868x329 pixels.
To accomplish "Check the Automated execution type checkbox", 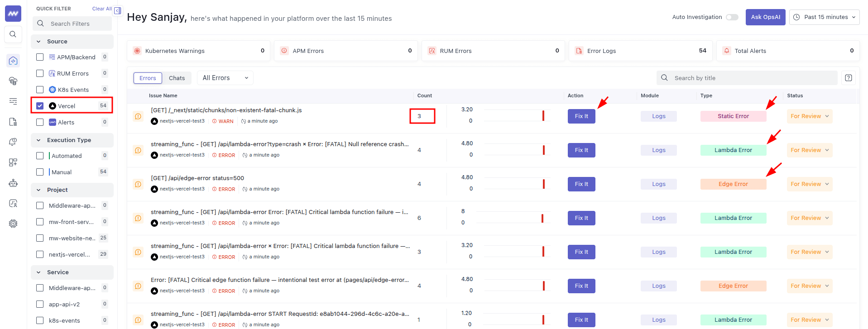I will click(x=40, y=156).
